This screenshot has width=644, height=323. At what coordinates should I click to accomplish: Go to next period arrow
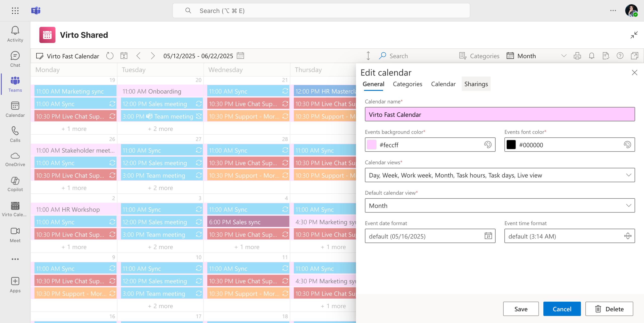[152, 56]
